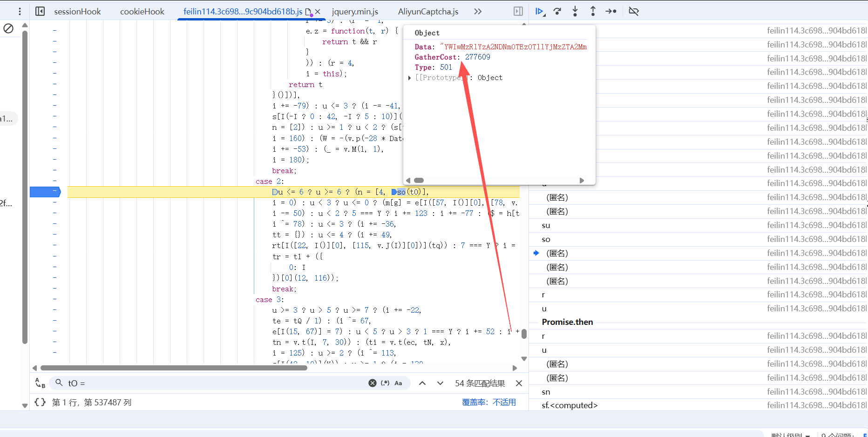
Task: Select r frame above Promise.then
Action: (x=543, y=295)
